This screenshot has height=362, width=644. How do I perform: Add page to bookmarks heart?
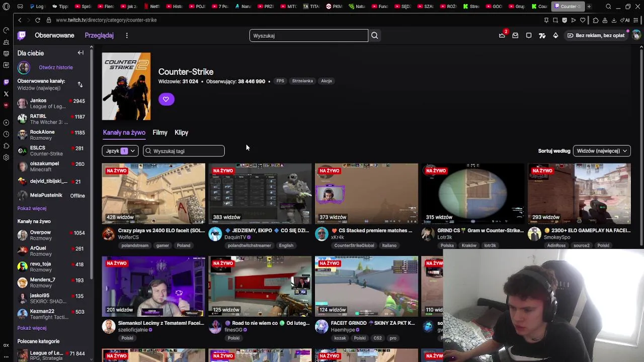[x=583, y=20]
